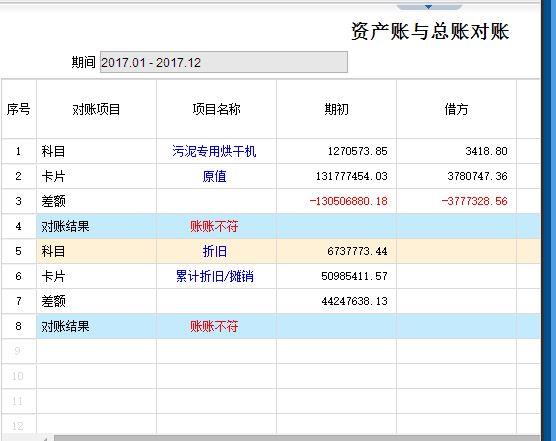Screen dimensions: 556x441
Task: Click 账账不符 result in row 4
Action: click(x=214, y=226)
